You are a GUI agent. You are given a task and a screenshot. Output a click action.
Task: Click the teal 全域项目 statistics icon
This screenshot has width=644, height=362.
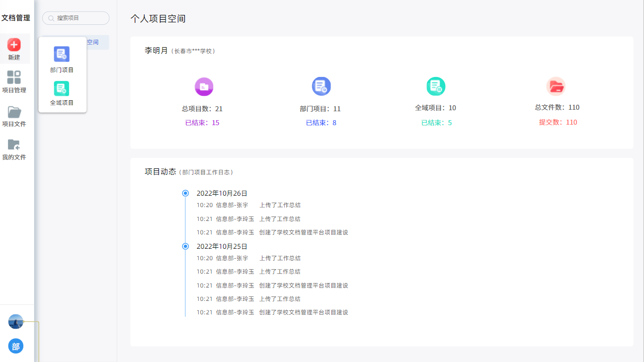point(436,86)
